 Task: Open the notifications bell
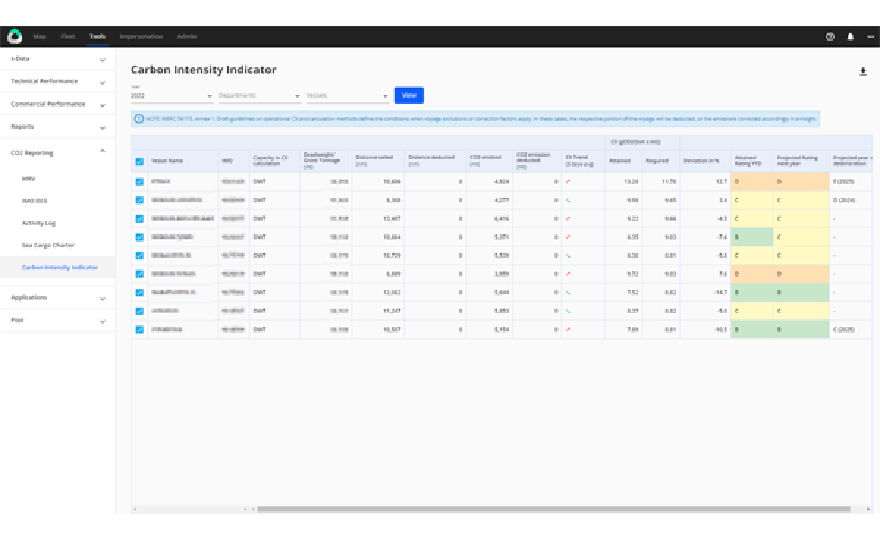(x=850, y=37)
